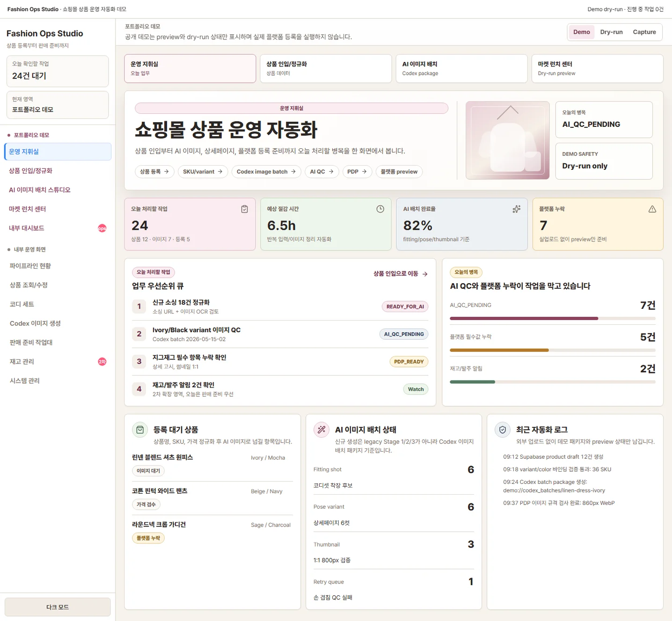Open 재고 관리 in sidebar

[x=58, y=362]
